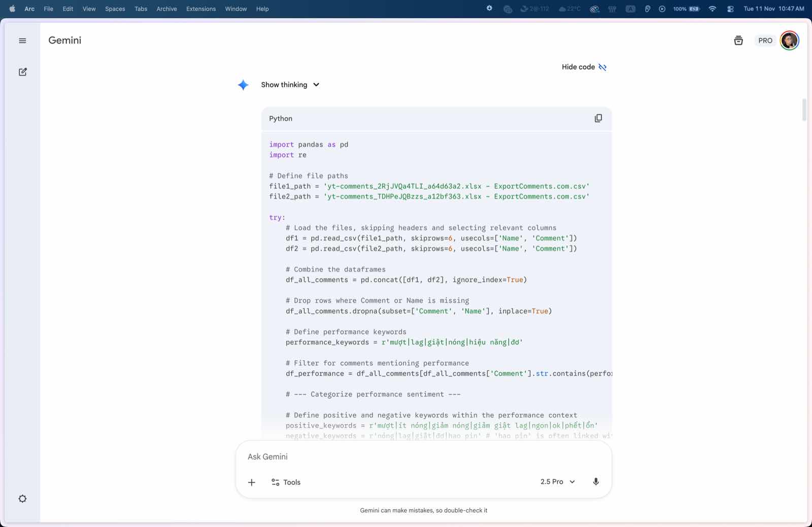
Task: Open the Tools menu in prompt box
Action: coord(286,482)
